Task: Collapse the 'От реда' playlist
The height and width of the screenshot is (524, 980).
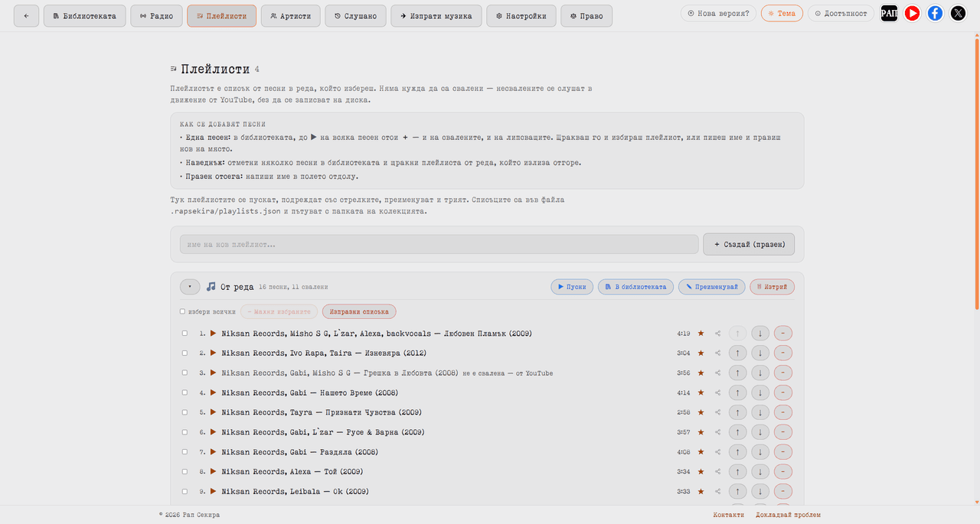Action: 190,287
